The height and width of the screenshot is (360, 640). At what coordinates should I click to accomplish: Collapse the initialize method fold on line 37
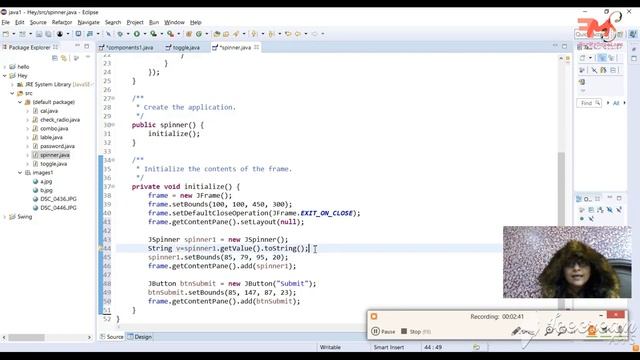[113, 187]
